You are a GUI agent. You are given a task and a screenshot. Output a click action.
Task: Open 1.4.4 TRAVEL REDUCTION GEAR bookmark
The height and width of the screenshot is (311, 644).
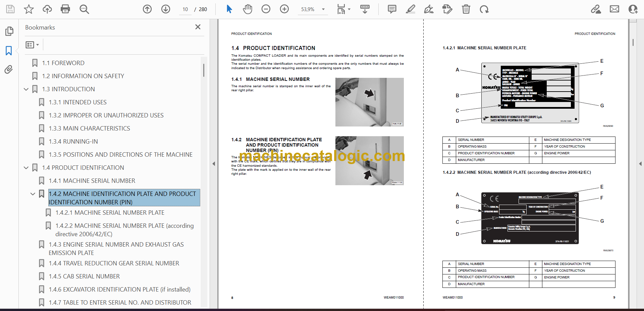[x=114, y=263]
